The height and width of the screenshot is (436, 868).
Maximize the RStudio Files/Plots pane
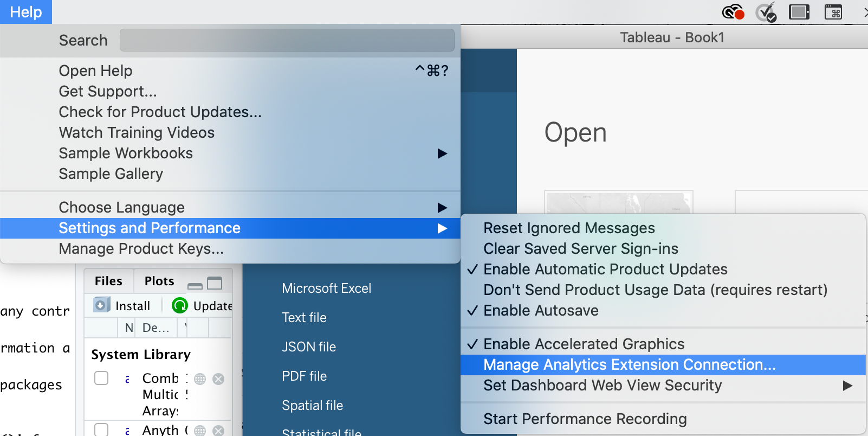[x=215, y=283]
